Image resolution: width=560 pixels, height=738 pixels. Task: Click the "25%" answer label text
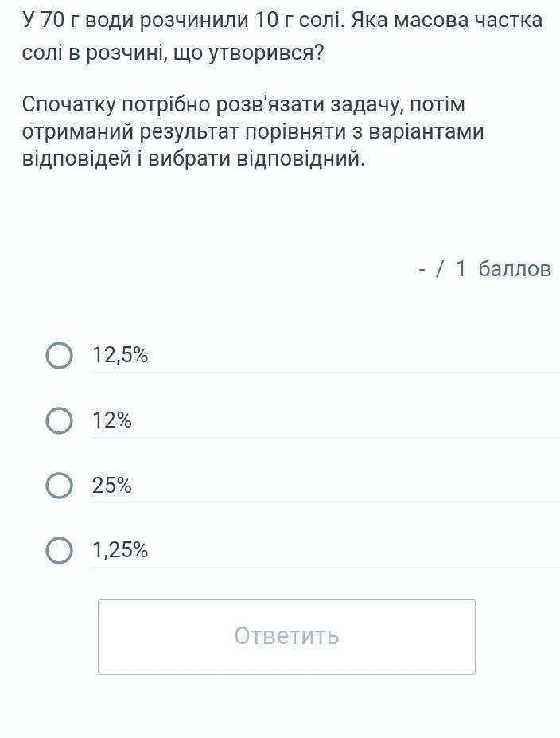(x=112, y=486)
